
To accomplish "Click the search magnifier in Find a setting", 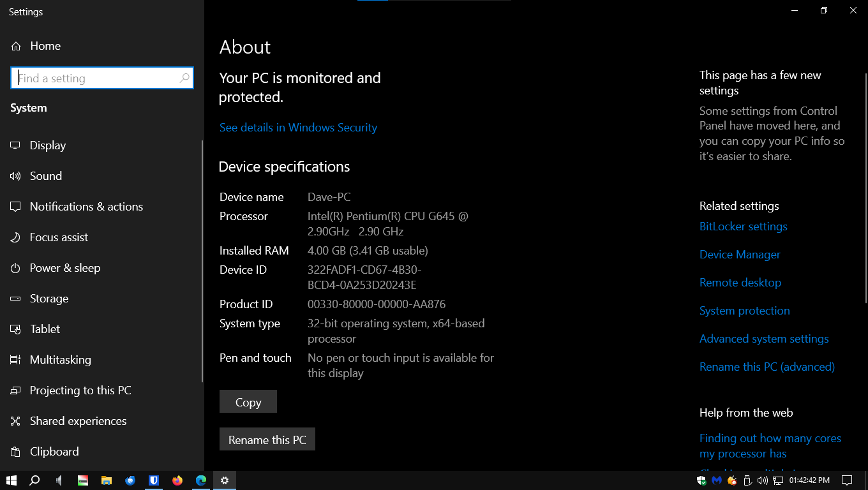I will pyautogui.click(x=184, y=78).
